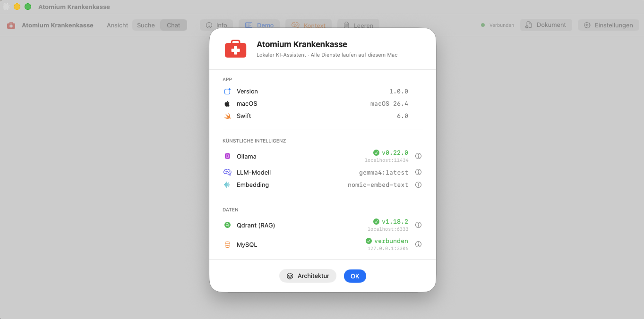Viewport: 644px width, 319px height.
Task: Click the purple Ollama chip icon
Action: point(227,156)
